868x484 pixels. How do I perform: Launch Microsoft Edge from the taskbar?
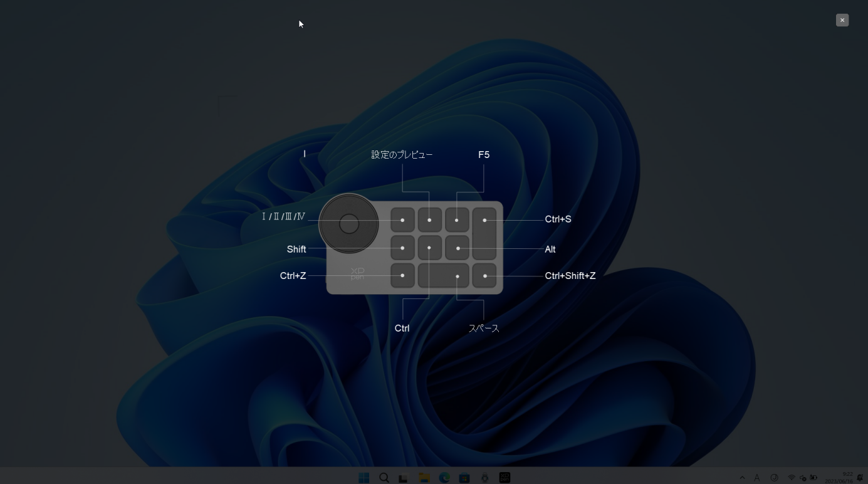(x=444, y=478)
